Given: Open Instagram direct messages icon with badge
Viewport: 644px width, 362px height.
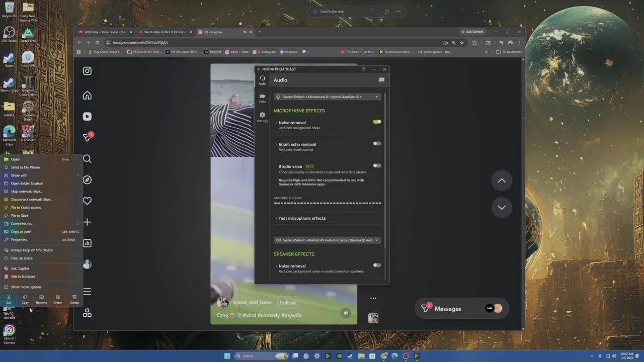Looking at the screenshot, I should point(88,137).
